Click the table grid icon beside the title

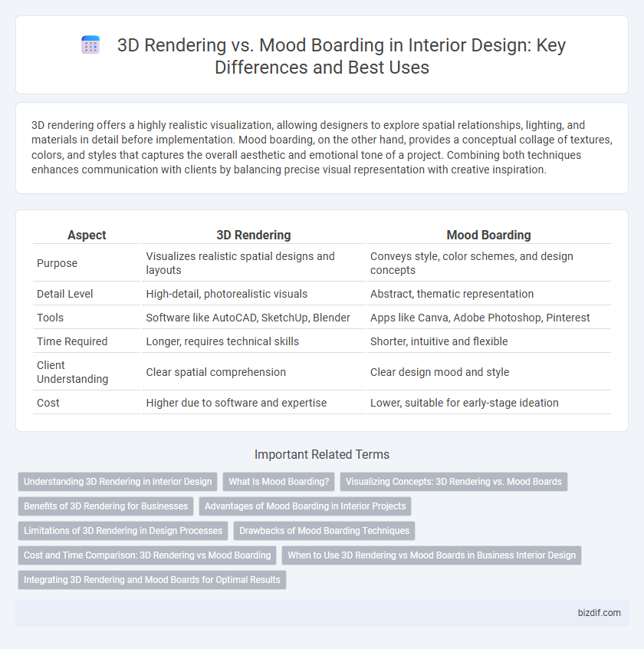tap(90, 44)
